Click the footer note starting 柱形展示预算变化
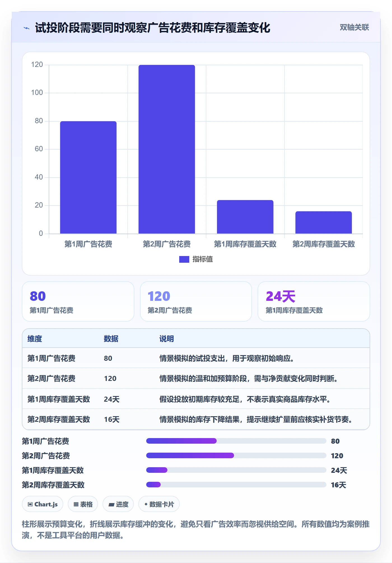 (196, 530)
